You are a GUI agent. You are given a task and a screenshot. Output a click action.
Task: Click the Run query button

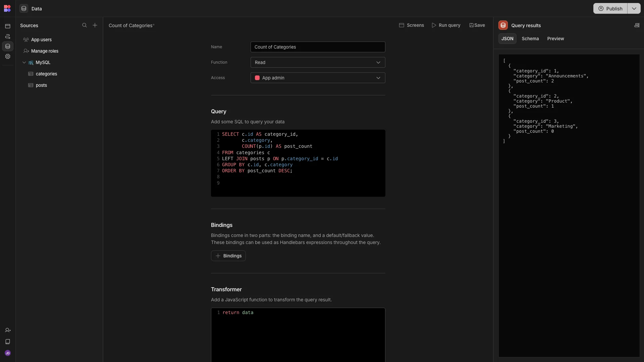(446, 25)
